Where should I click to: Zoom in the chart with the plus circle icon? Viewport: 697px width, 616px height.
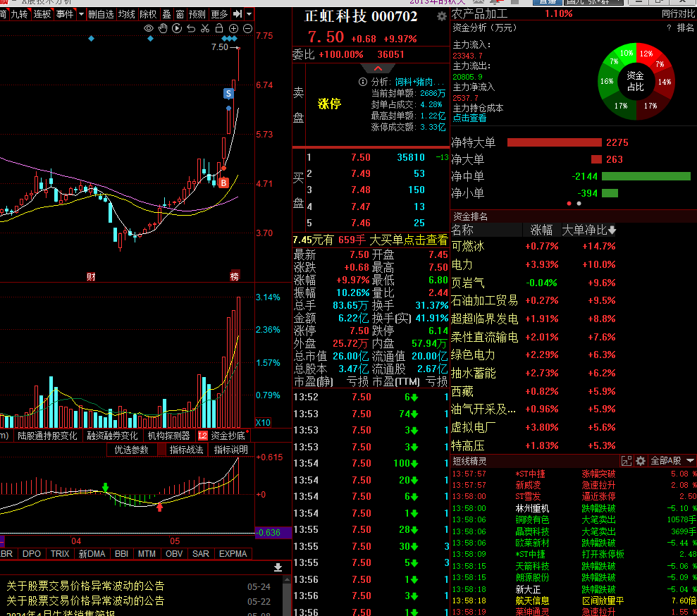coord(233,28)
